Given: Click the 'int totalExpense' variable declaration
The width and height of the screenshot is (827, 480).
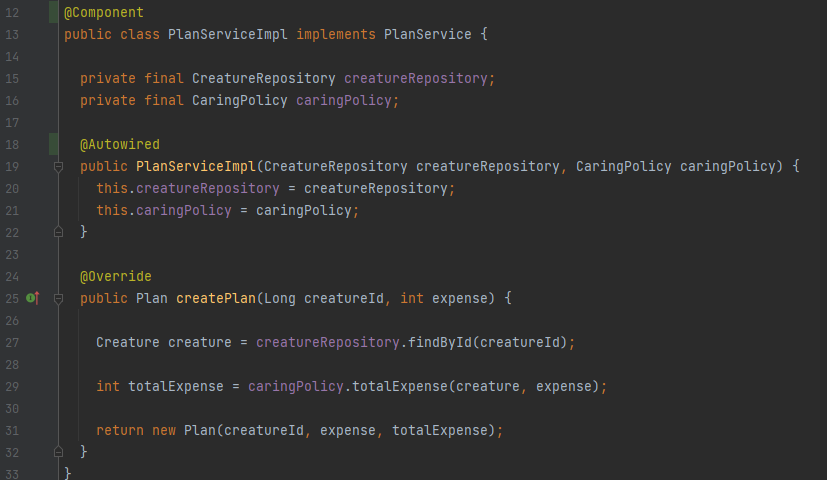Looking at the screenshot, I should point(160,387).
